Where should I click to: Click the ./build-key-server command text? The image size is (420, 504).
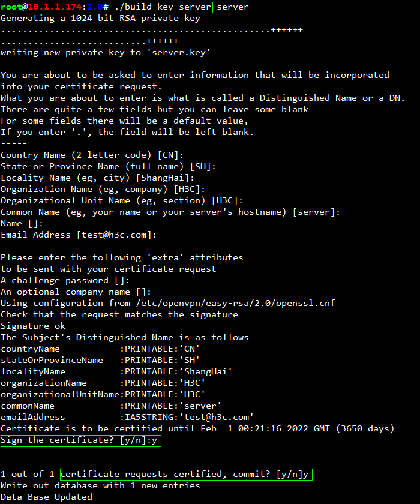point(163,7)
